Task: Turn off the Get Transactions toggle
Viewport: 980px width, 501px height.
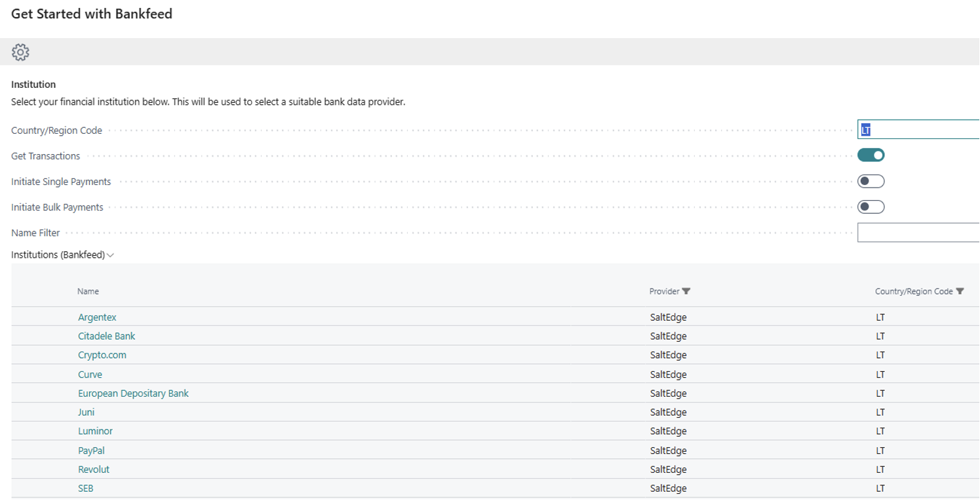Action: pos(871,155)
